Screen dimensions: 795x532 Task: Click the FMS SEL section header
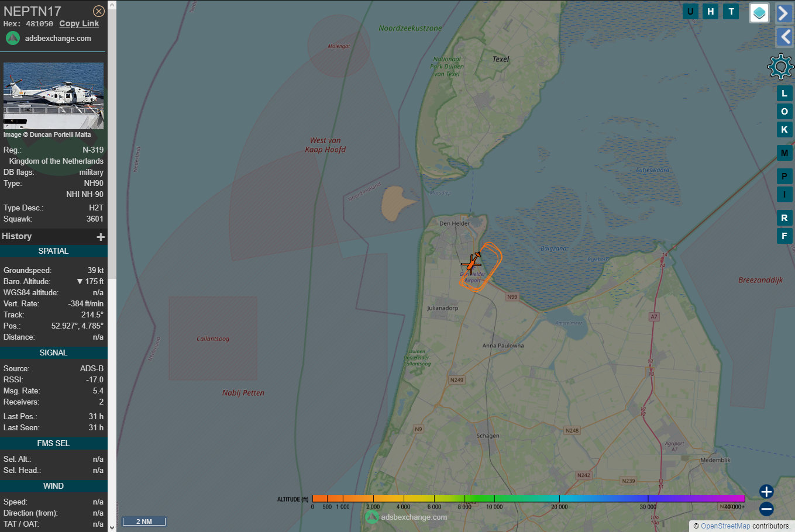point(53,443)
